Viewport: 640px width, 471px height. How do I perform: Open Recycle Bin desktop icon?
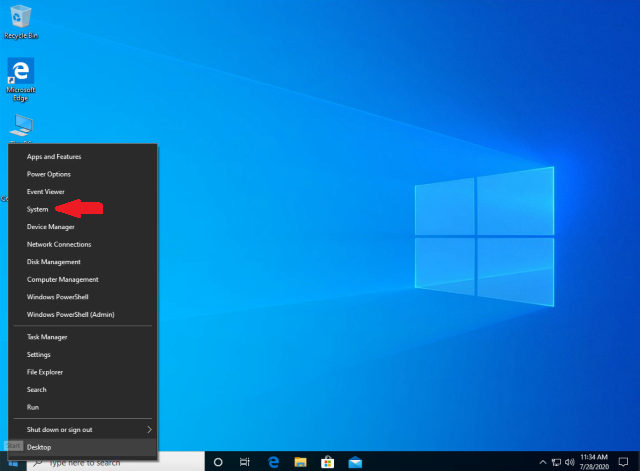[x=20, y=22]
